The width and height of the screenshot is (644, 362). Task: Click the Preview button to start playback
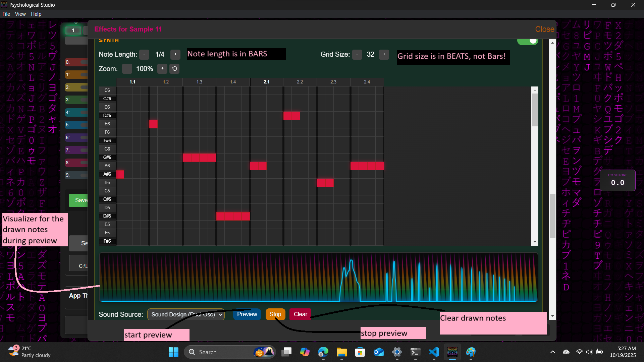coord(247,314)
